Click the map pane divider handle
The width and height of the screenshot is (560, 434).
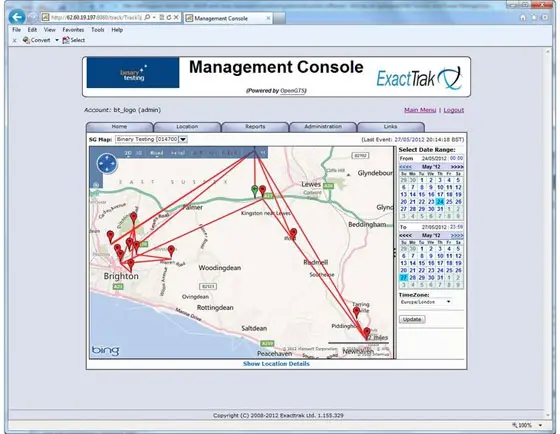394,253
